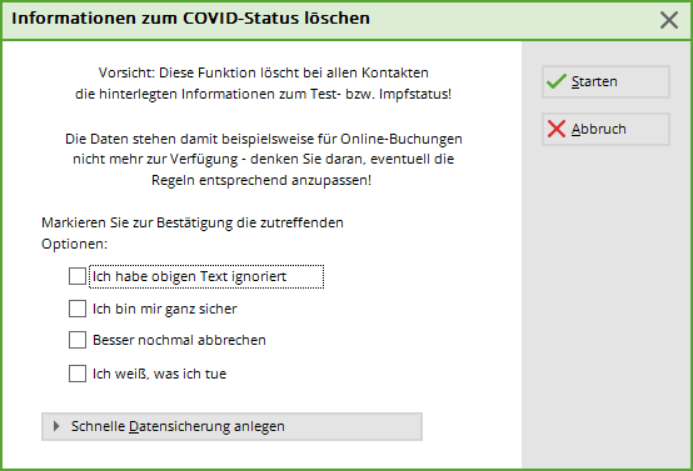The width and height of the screenshot is (693, 471).
Task: Cancel with the Abbruch button
Action: 606,129
